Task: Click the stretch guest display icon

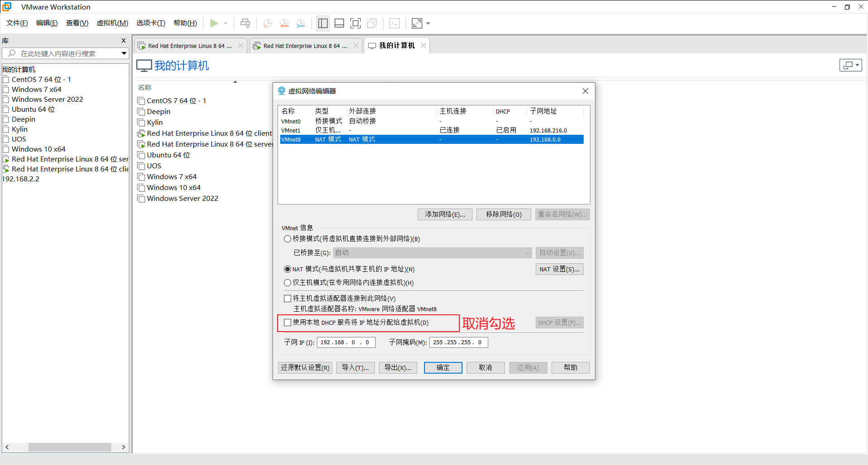Action: tap(417, 23)
